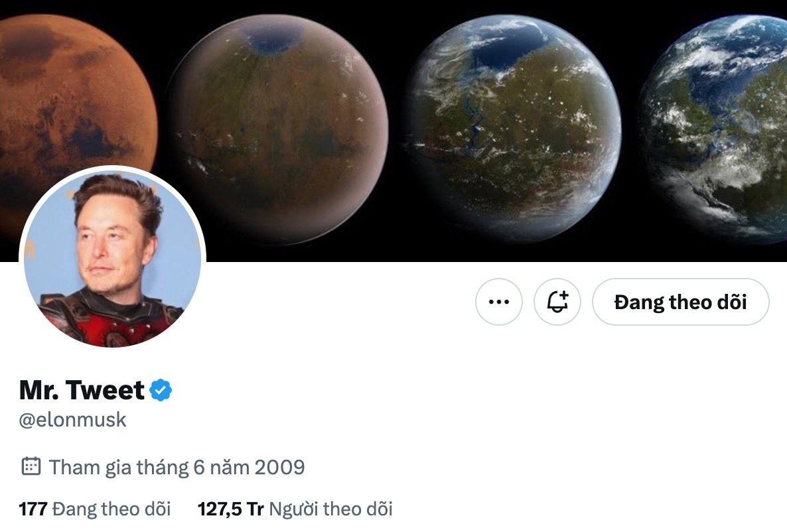
Task: Select the verified badge next to Mr. Tweet
Action: click(159, 390)
